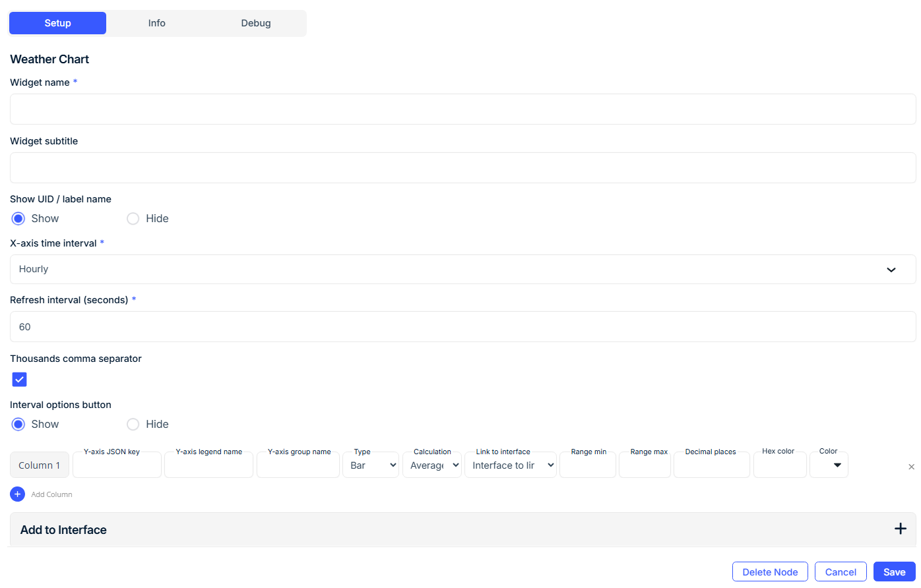Click the Refresh interval seconds field
Screen dimensions: 921x588
click(x=462, y=326)
